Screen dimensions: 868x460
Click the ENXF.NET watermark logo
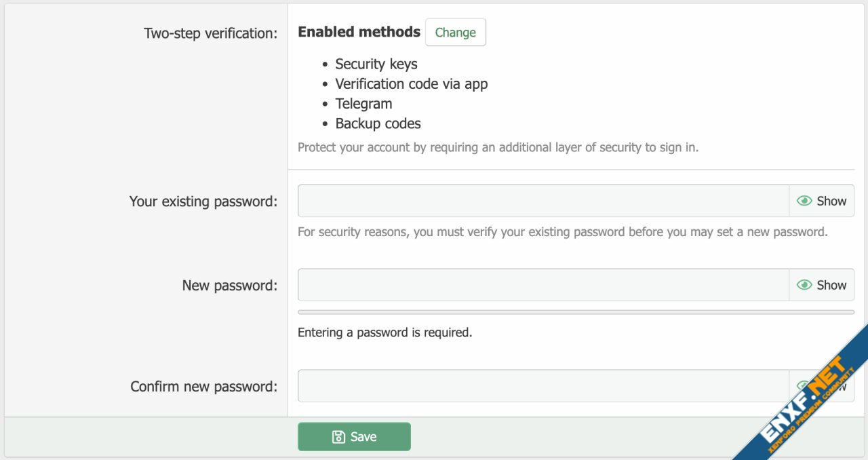click(807, 400)
